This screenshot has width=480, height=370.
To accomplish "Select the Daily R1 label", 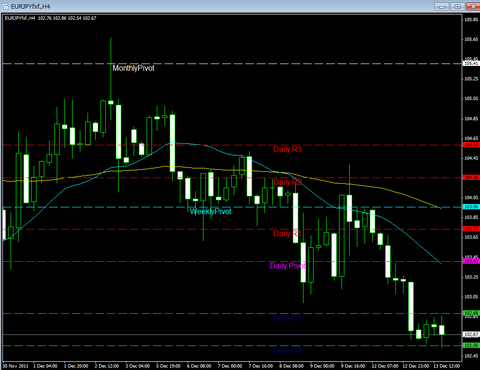I will 287,233.
